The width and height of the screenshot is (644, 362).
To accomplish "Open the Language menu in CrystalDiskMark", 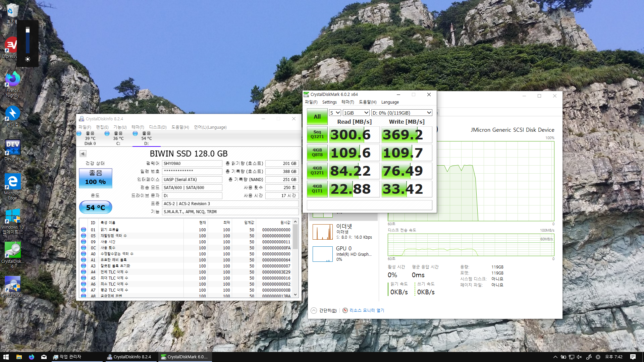I will click(x=390, y=102).
